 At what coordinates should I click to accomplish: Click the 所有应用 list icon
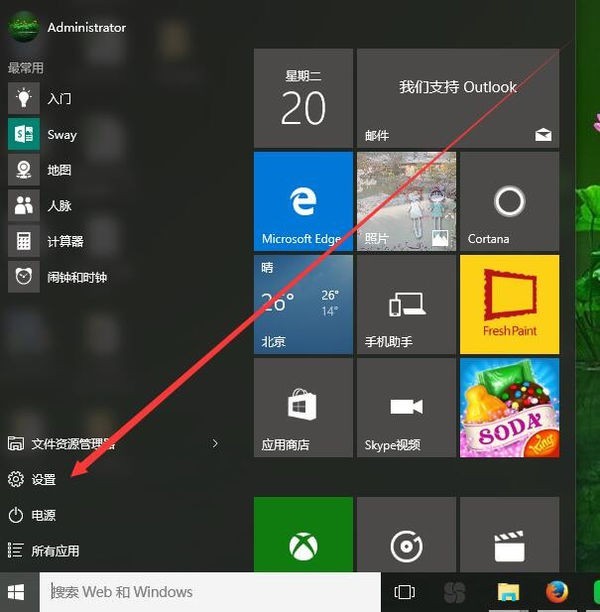[16, 550]
